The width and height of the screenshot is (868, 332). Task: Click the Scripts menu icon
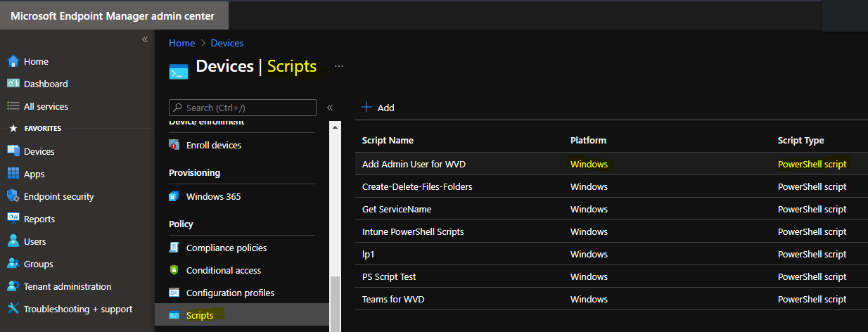click(174, 315)
